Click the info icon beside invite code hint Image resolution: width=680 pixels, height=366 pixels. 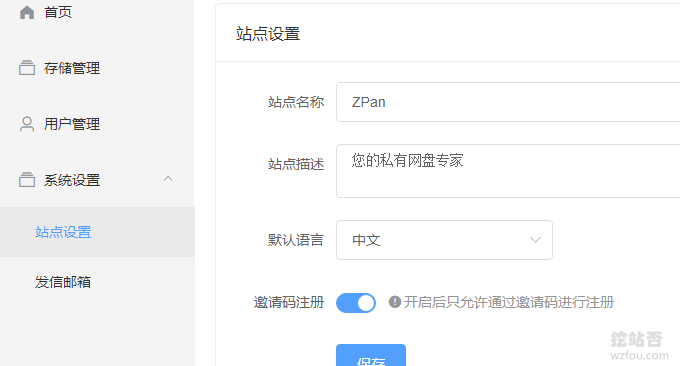pyautogui.click(x=395, y=302)
